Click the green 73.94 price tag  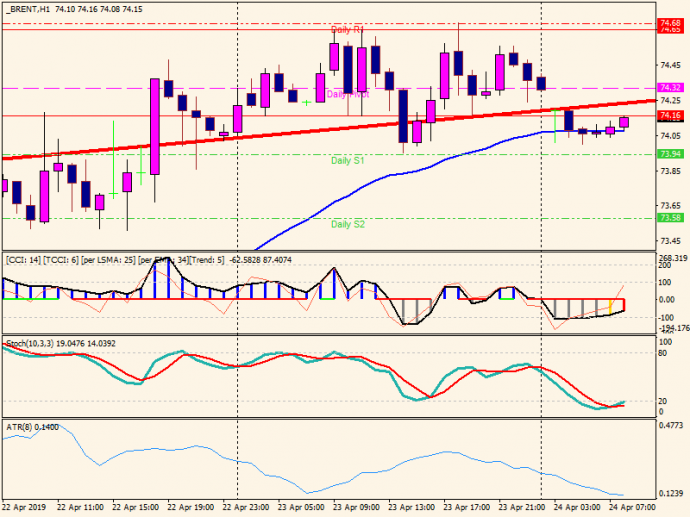click(x=670, y=154)
